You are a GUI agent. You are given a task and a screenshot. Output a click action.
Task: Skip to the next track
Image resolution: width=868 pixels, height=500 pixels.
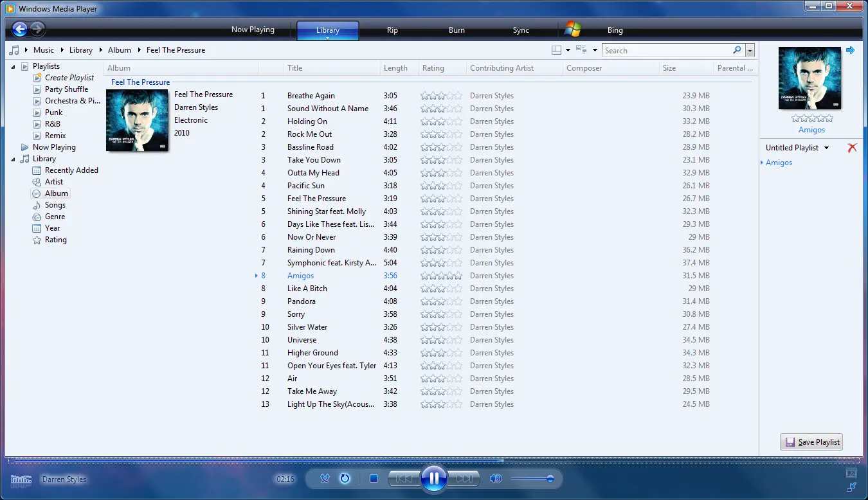click(464, 479)
